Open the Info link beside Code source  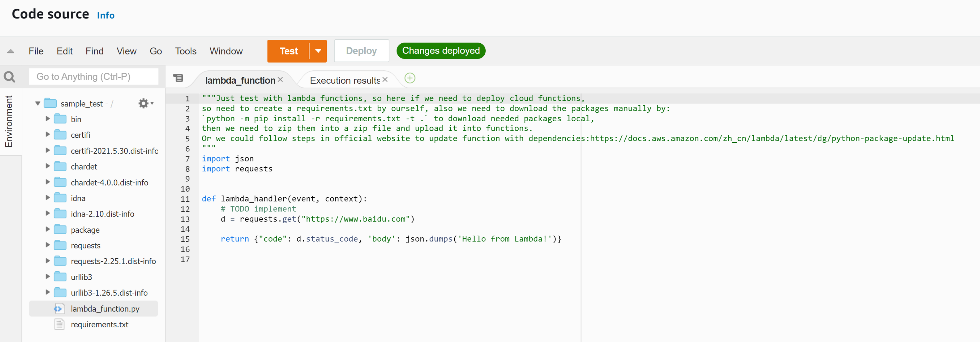tap(105, 15)
